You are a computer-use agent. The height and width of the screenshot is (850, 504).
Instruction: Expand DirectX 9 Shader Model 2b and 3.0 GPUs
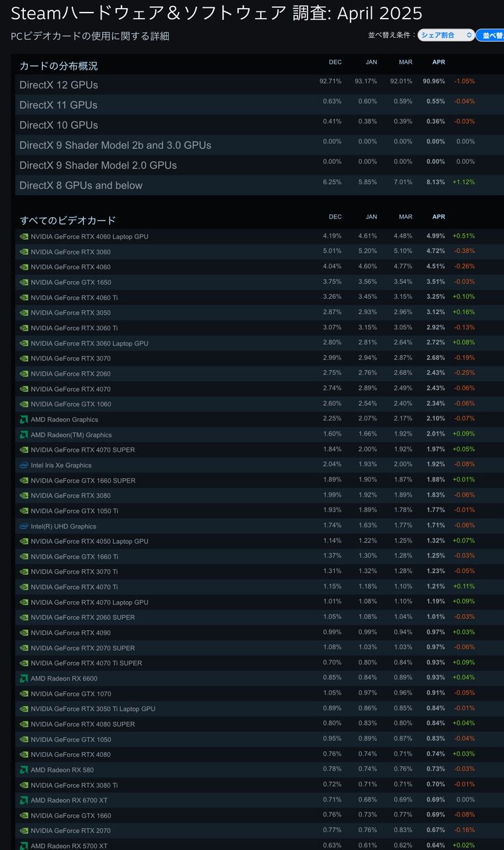pyautogui.click(x=259, y=145)
